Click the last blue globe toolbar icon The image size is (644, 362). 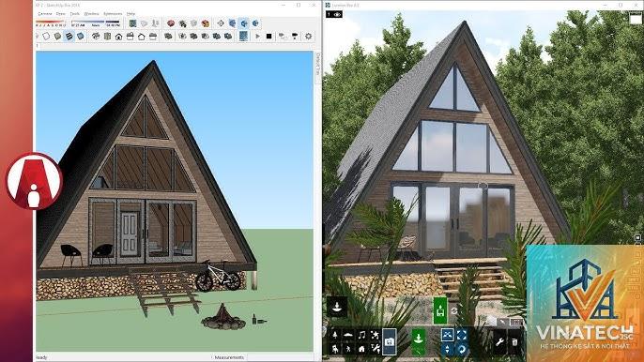coord(255,23)
